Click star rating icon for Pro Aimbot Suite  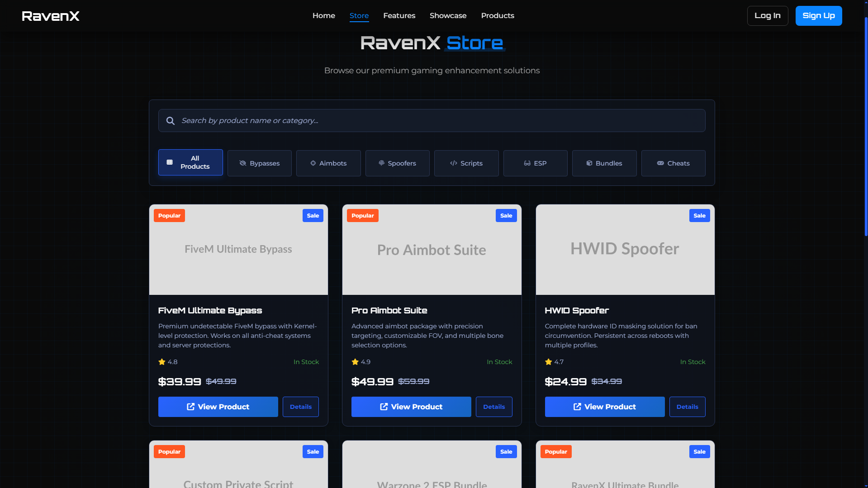(x=355, y=362)
